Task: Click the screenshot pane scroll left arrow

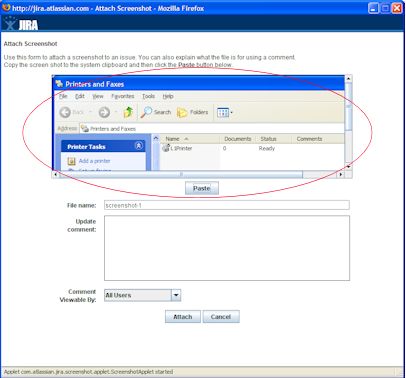Action: click(x=56, y=174)
